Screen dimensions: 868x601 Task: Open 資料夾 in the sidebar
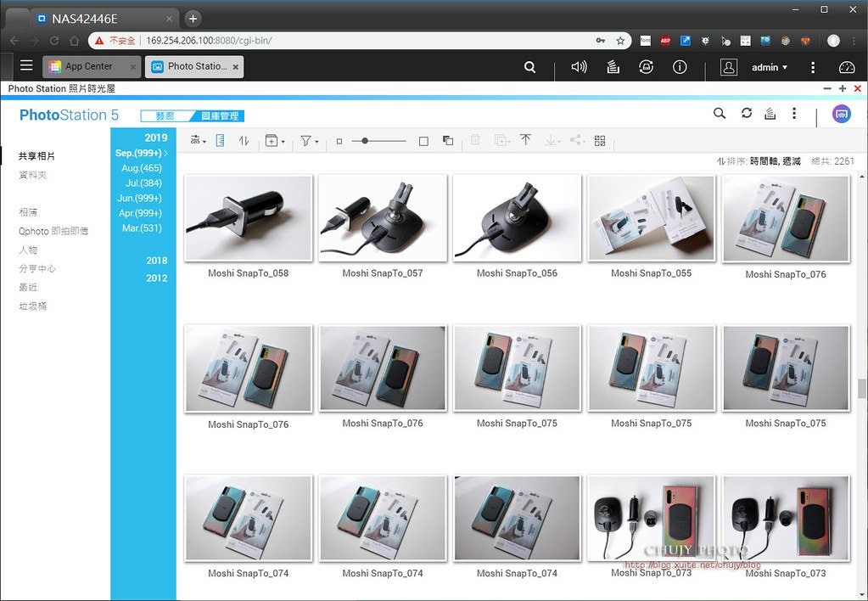(x=32, y=175)
